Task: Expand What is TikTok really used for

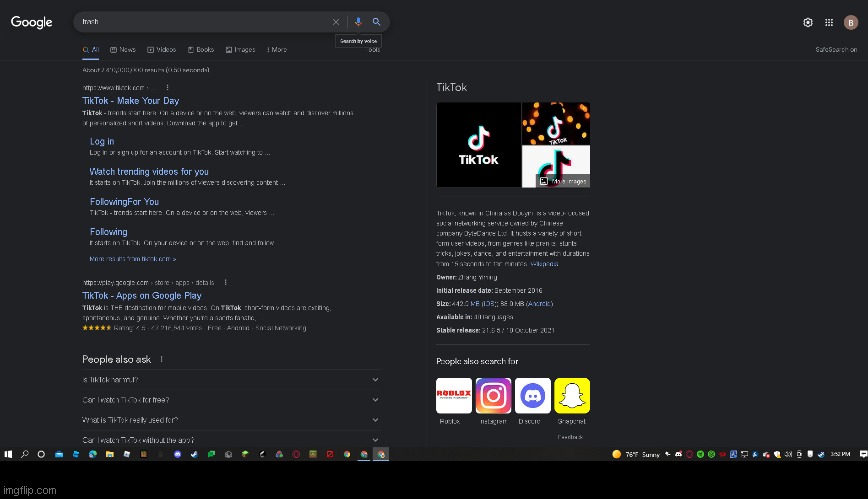Action: (231, 420)
